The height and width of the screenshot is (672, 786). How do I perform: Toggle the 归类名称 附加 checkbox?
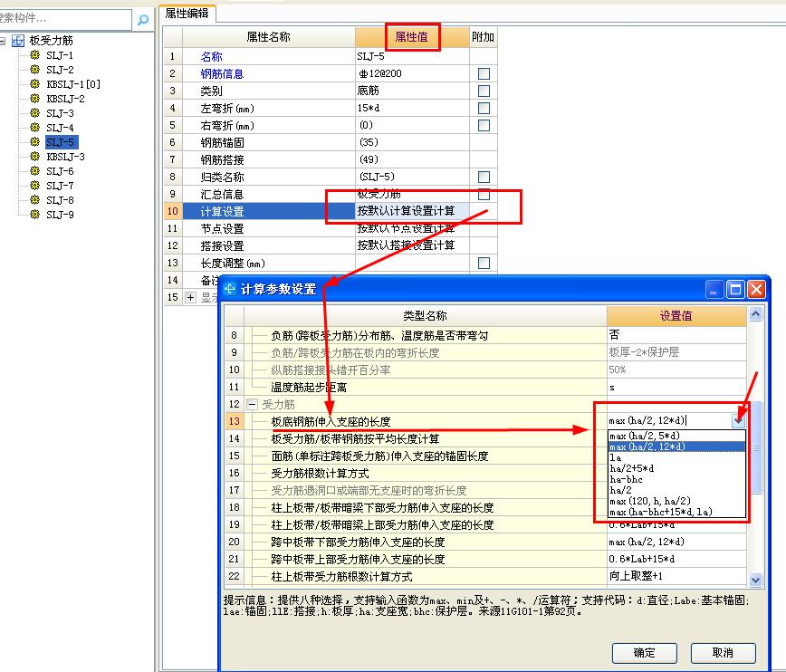[484, 177]
